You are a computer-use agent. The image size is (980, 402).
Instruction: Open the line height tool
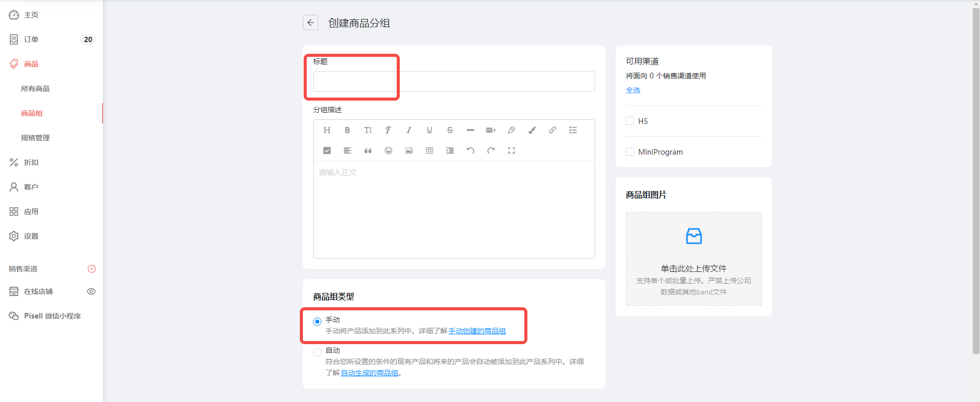(491, 130)
